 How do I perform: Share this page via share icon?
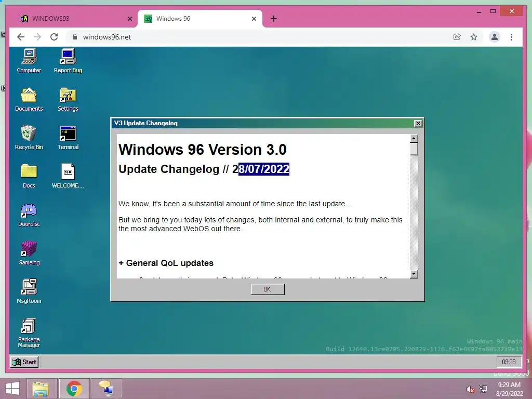pos(457,37)
